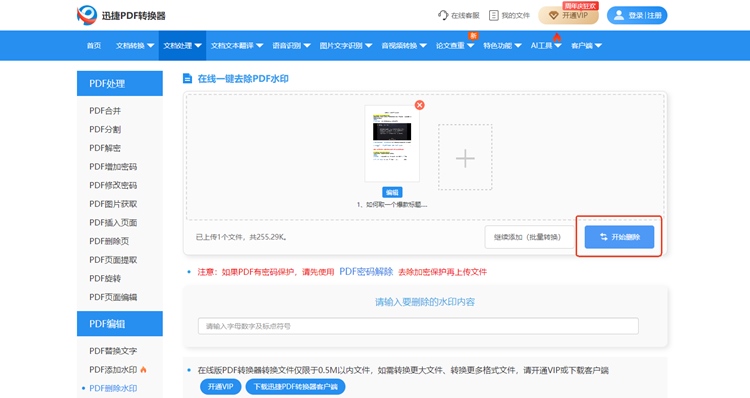
Task: Select PDF旋转 in the sidebar
Action: pos(105,278)
